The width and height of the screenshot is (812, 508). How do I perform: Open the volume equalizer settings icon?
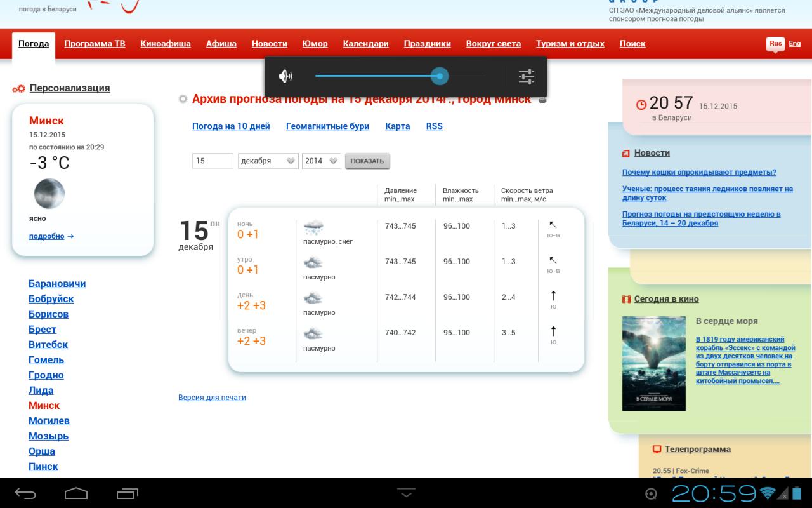527,77
